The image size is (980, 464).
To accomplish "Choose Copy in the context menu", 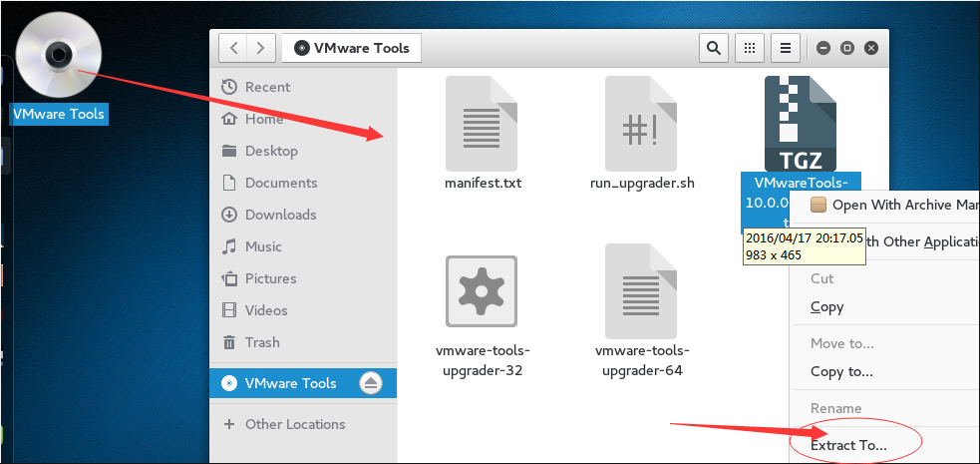I will (x=887, y=307).
